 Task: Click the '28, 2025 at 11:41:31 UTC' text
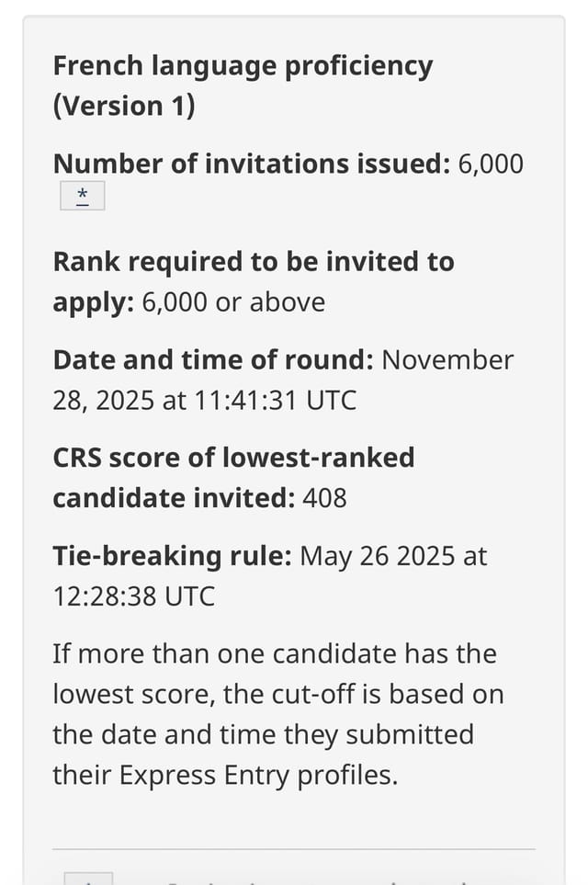pyautogui.click(x=205, y=401)
